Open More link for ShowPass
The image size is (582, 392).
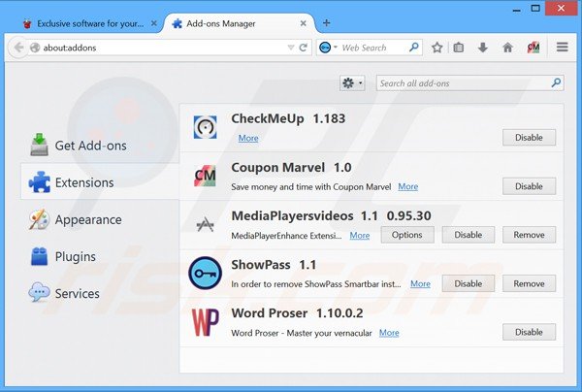(x=420, y=283)
